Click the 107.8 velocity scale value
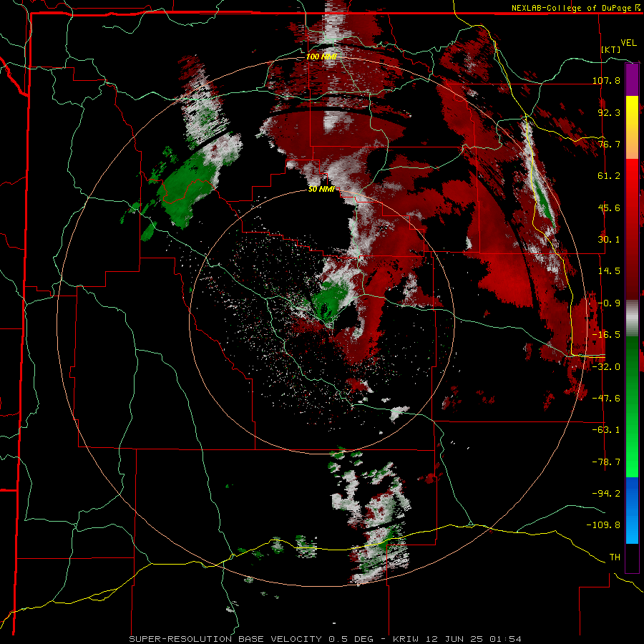The width and height of the screenshot is (644, 644). (606, 80)
